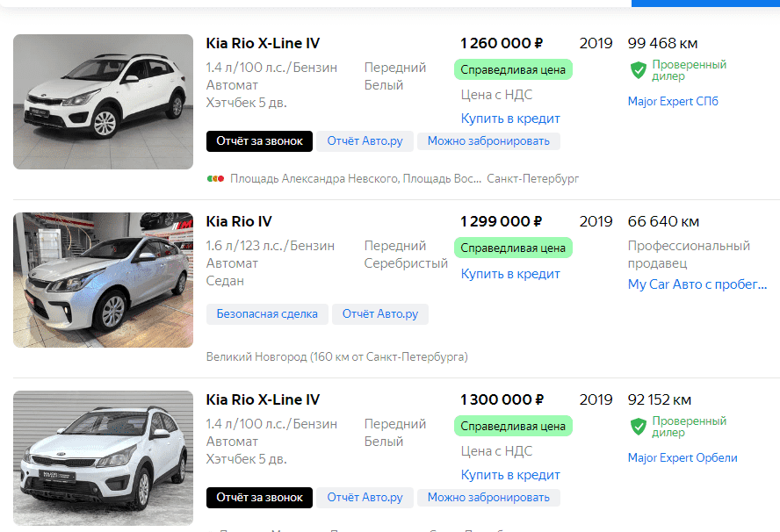Click 'Можно забронировать' on the first listing
The height and width of the screenshot is (532, 780).
pos(488,141)
